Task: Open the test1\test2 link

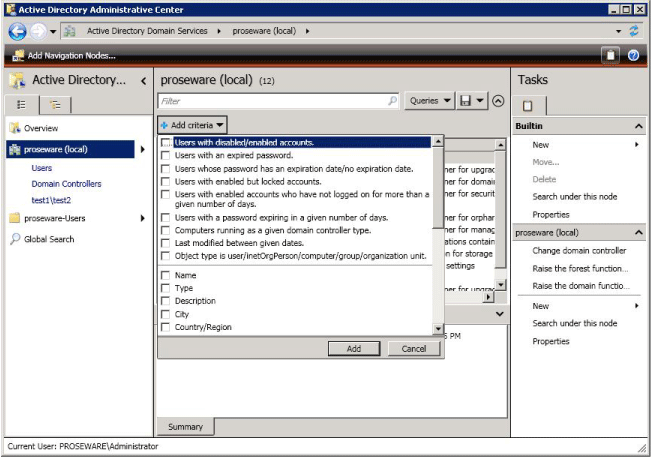Action: [51, 200]
